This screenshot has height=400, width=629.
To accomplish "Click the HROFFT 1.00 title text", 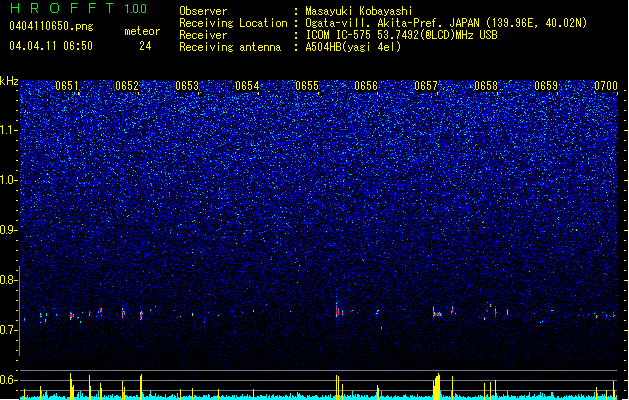I will pyautogui.click(x=79, y=8).
